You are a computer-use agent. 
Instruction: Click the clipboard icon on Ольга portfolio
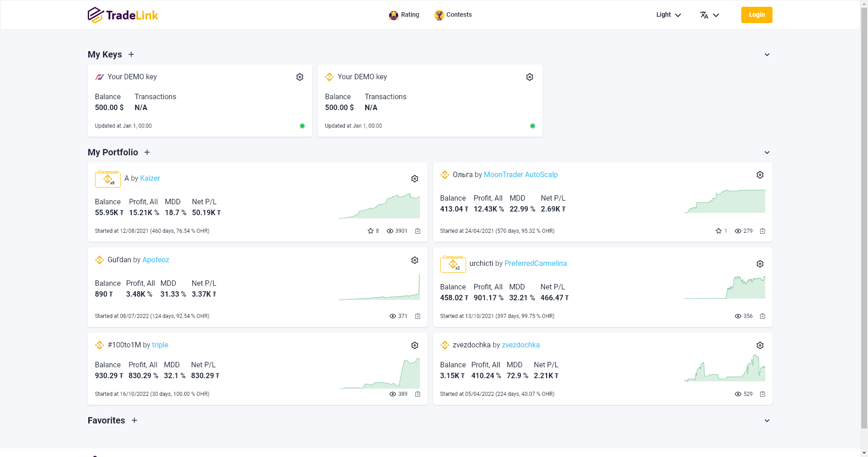(x=763, y=231)
